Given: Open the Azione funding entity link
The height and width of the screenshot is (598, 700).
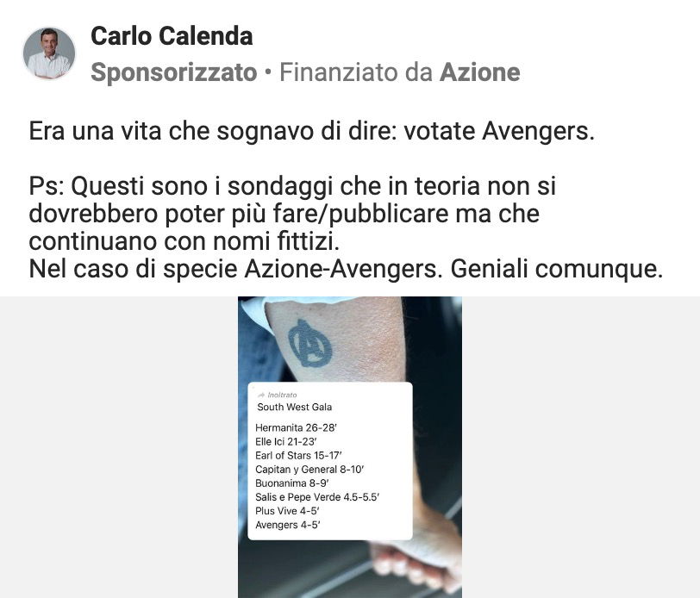Looking at the screenshot, I should [480, 72].
